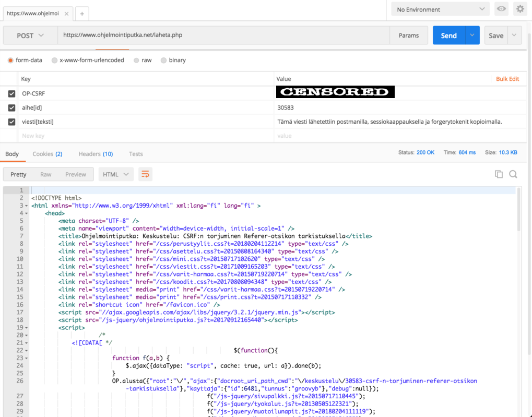This screenshot has width=532, height=417.
Task: Open the No Environment dropdown
Action: click(x=441, y=9)
